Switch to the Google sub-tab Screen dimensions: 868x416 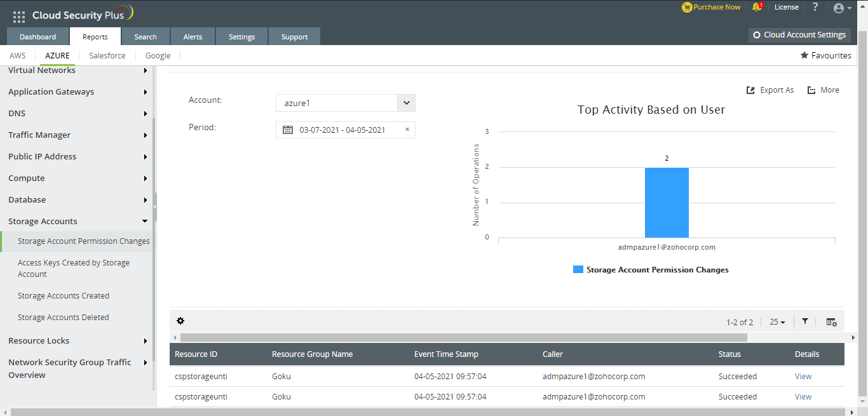coord(158,55)
